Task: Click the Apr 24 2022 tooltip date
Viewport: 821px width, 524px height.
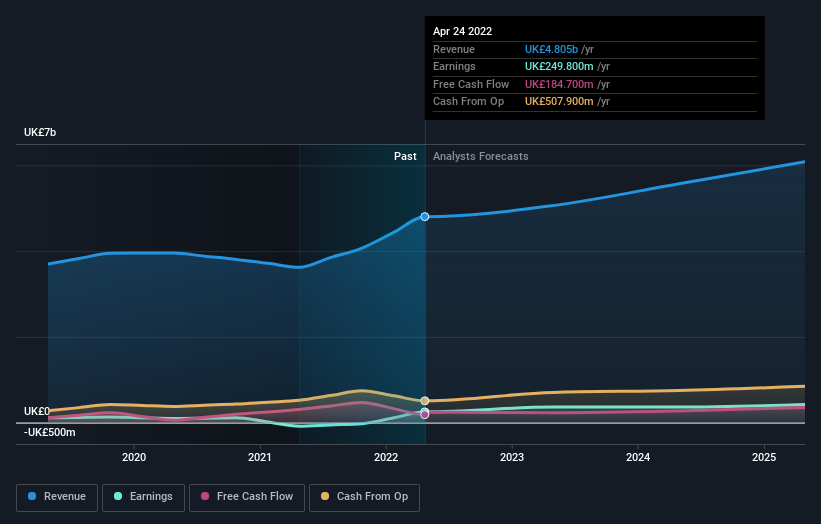Action: 462,31
